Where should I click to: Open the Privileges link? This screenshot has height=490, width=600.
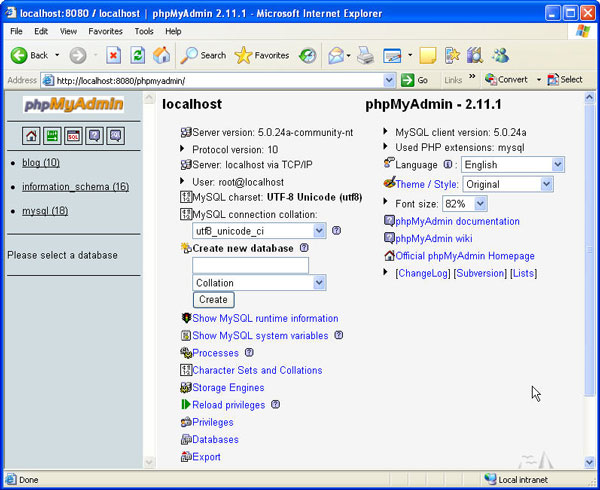(213, 422)
